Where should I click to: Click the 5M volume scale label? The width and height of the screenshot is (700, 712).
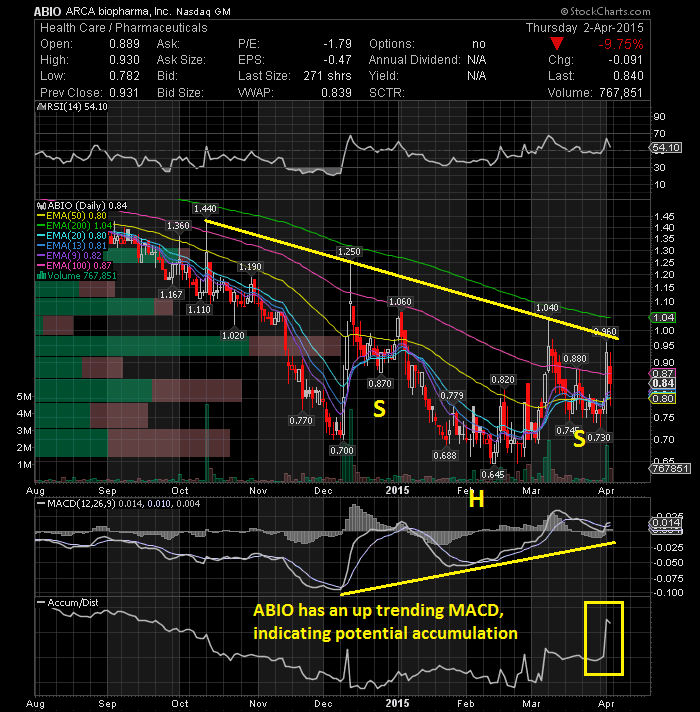click(24, 396)
